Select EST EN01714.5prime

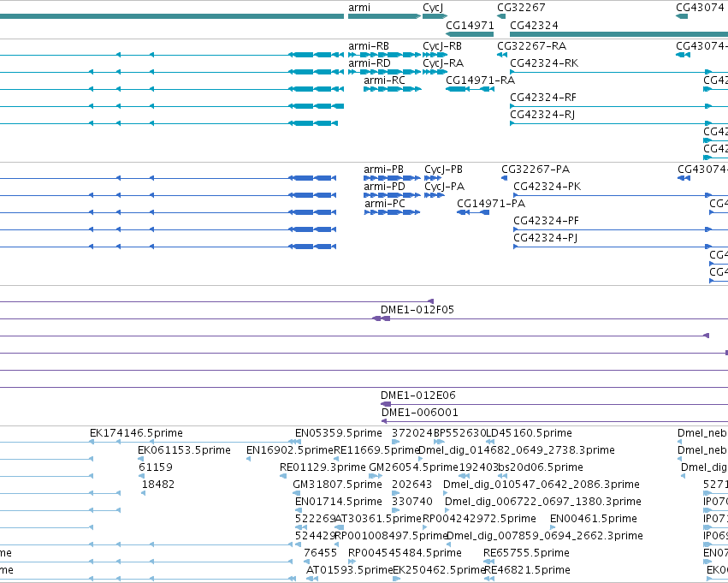[x=299, y=510]
